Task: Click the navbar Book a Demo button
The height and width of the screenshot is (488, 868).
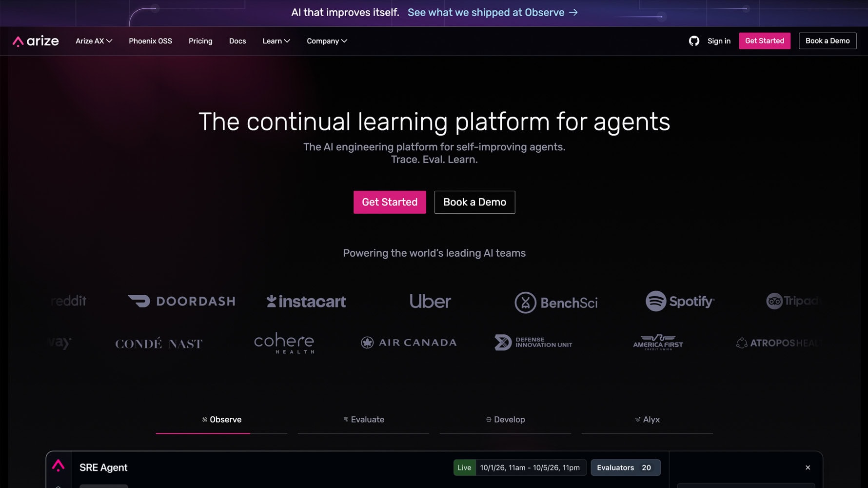Action: point(828,41)
